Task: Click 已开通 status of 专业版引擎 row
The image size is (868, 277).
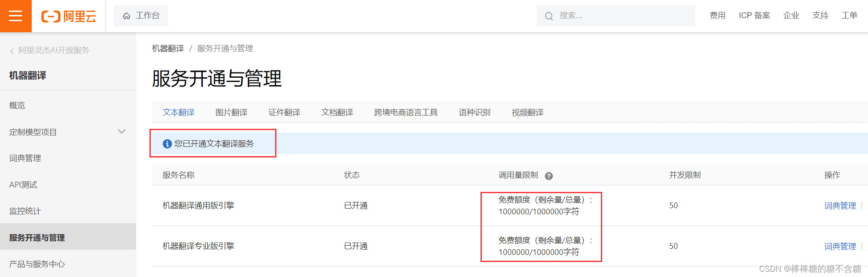Action: (356, 246)
